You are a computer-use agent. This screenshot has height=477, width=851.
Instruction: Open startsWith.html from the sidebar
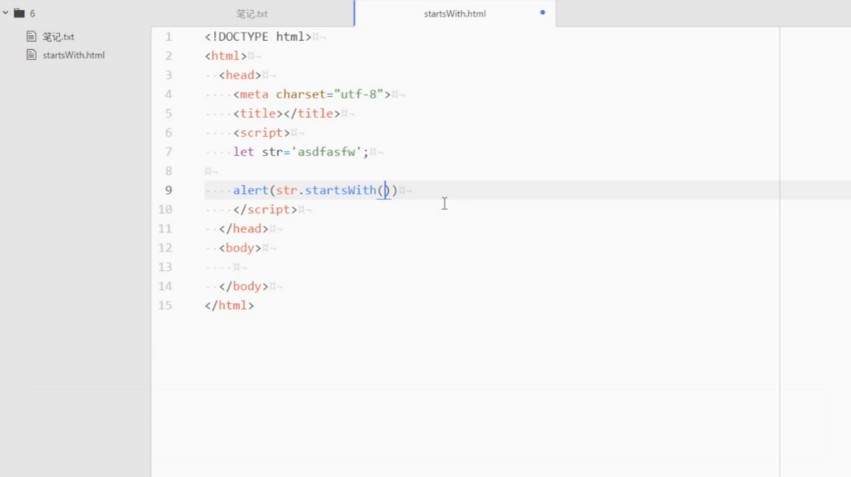74,55
